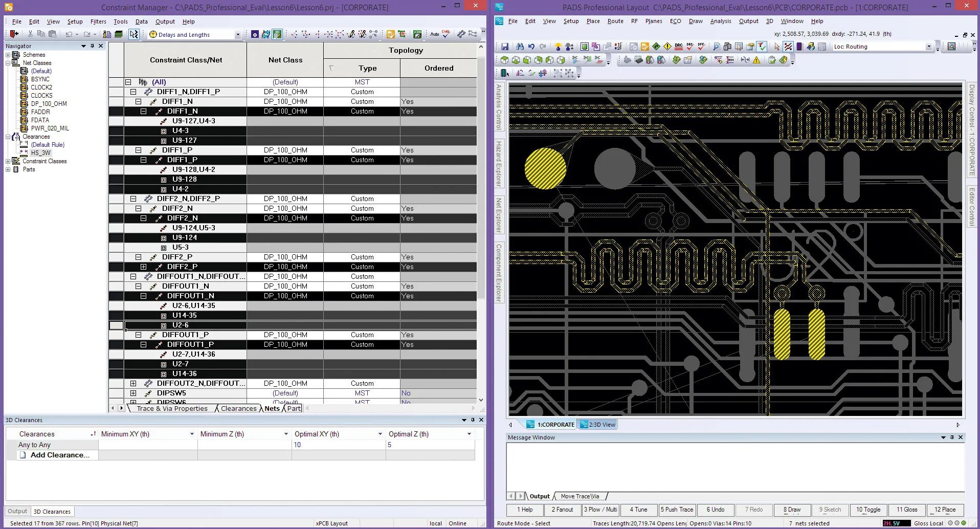Click the teal component select icon in third toolbar row

coord(504,73)
